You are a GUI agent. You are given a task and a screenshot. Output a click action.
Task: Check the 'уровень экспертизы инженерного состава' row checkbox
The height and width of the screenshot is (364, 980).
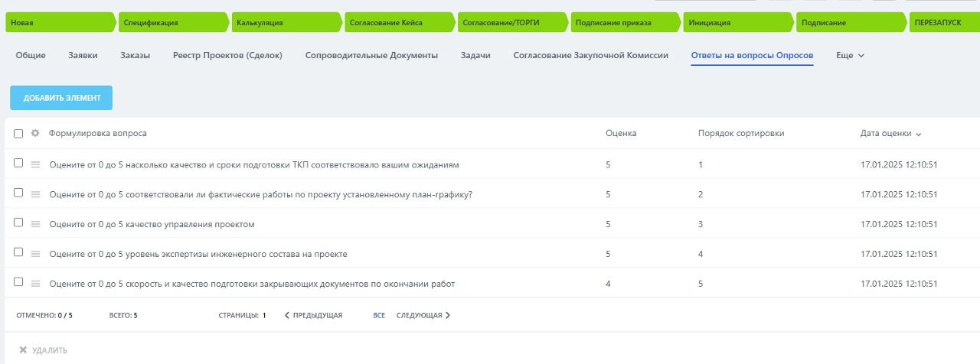pos(18,252)
